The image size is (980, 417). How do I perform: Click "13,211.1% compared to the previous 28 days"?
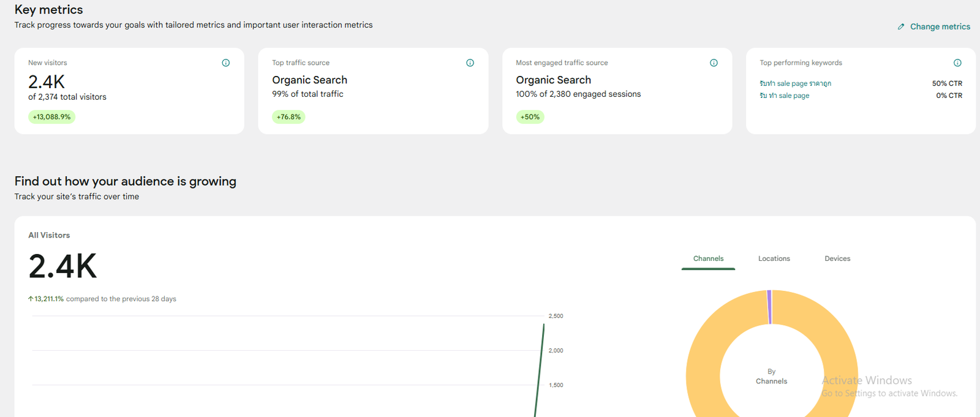[x=102, y=299]
